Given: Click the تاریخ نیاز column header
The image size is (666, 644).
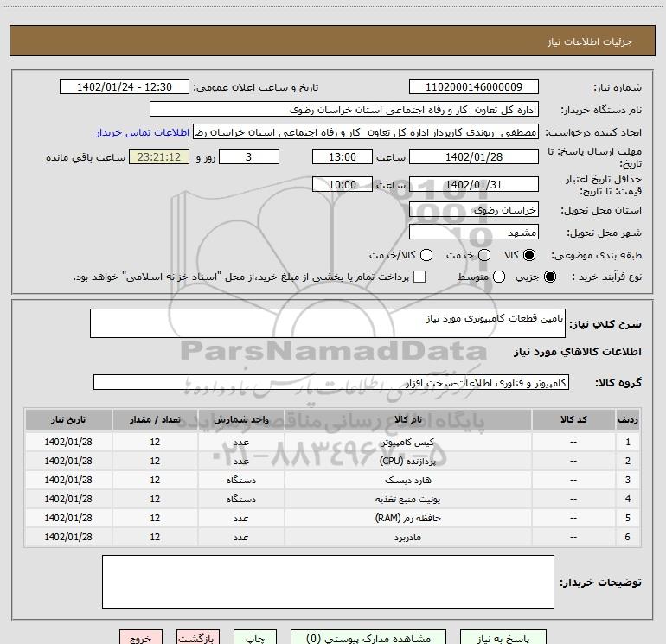Looking at the screenshot, I should tap(68, 420).
